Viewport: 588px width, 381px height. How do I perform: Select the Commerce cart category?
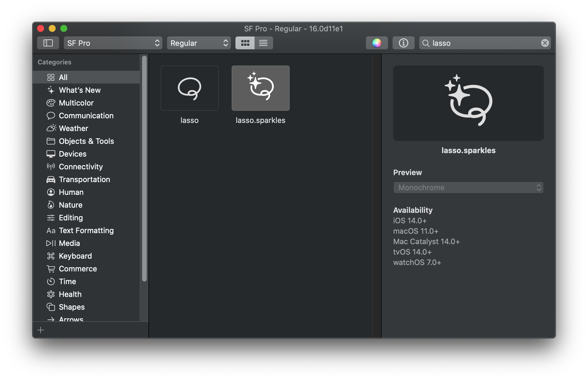[x=78, y=269]
